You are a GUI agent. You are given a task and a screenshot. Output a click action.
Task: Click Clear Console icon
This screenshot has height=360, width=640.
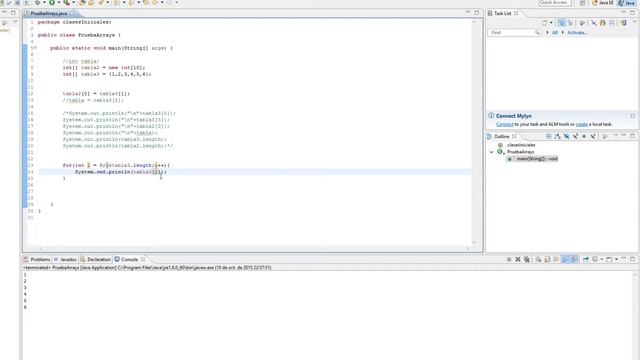coord(538,260)
